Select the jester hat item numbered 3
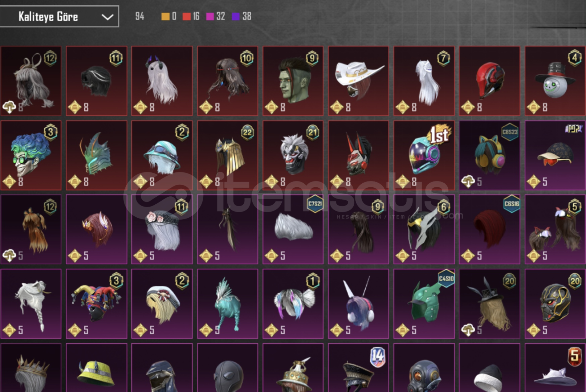The height and width of the screenshot is (392, 586). (x=97, y=304)
